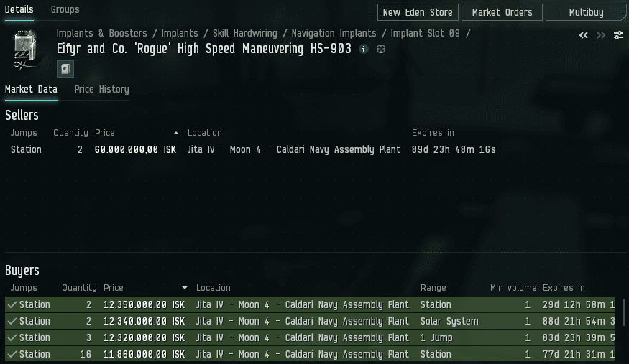This screenshot has width=629, height=364.
Task: Open the market settings sliders icon
Action: pos(618,35)
